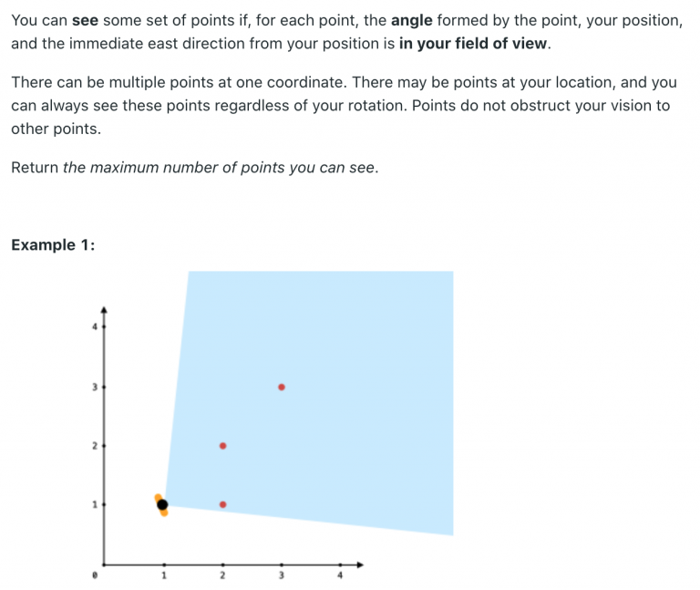Click the "Example 1:" heading
Screen dimensions: 700x590
[53, 245]
